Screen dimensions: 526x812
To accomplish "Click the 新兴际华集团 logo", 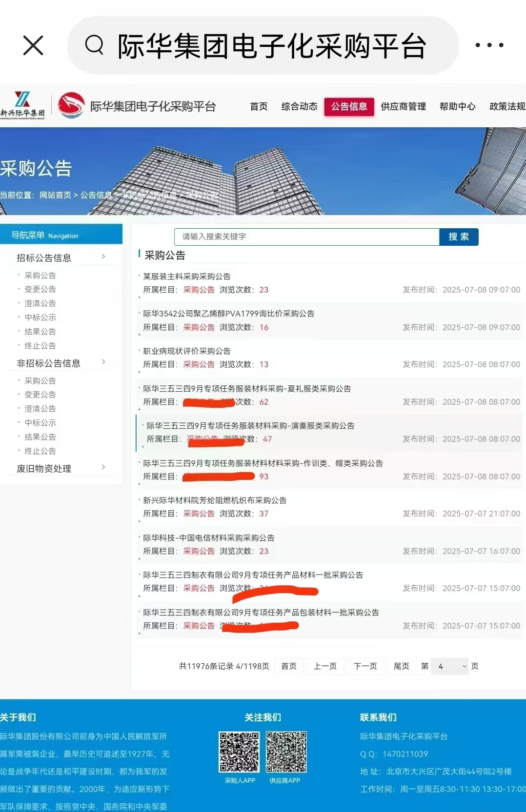I will (x=22, y=105).
